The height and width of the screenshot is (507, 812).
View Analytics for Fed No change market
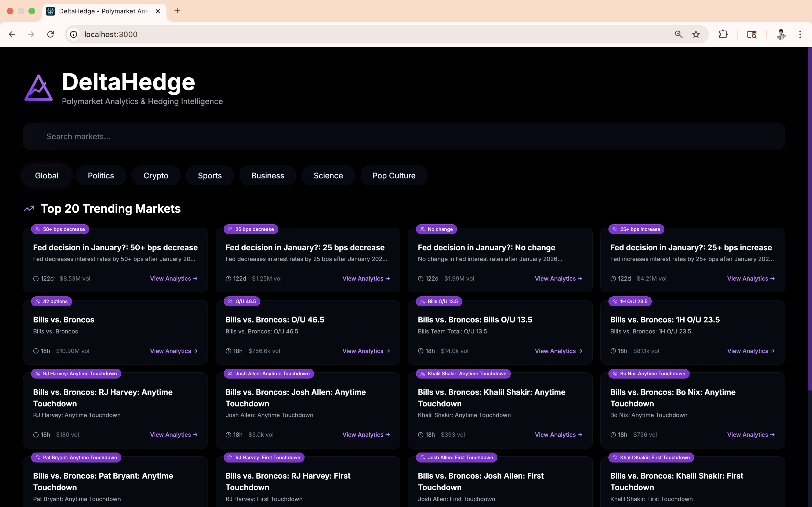(558, 278)
